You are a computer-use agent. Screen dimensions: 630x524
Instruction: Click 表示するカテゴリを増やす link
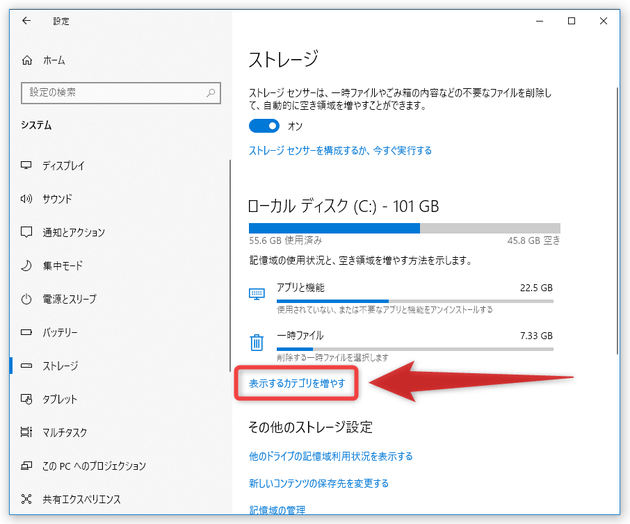[x=297, y=383]
